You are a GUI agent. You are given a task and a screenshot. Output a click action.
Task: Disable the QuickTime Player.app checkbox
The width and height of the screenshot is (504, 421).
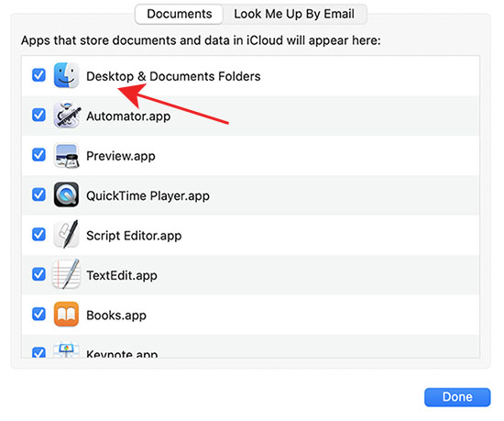(38, 194)
